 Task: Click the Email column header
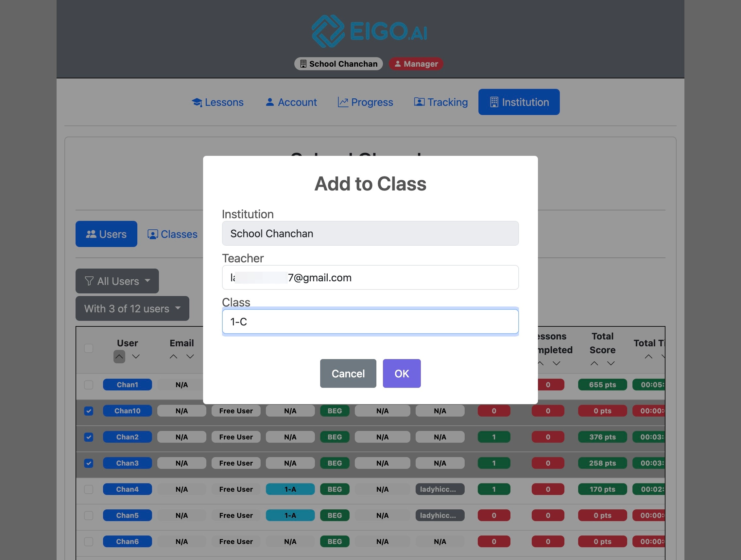click(181, 343)
